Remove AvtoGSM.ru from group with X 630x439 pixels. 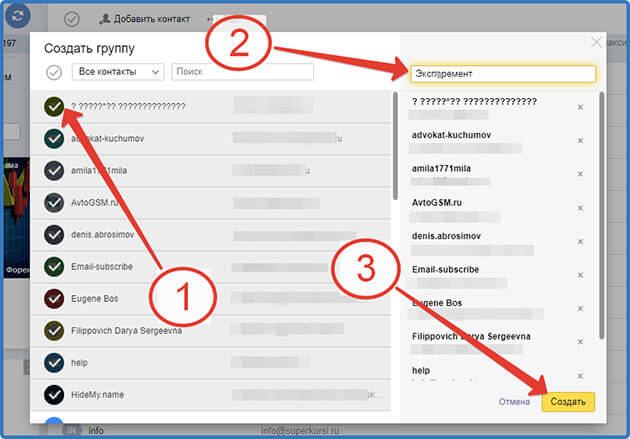(x=581, y=208)
